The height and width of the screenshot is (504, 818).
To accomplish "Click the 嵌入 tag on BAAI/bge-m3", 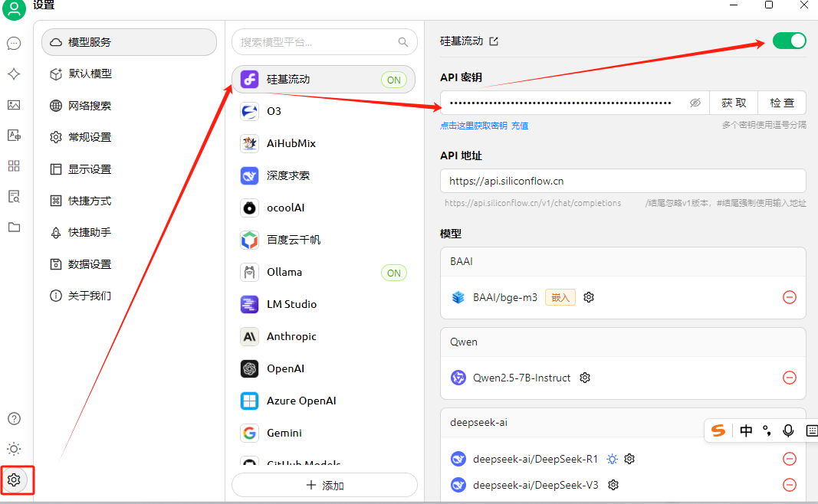I will click(x=560, y=297).
